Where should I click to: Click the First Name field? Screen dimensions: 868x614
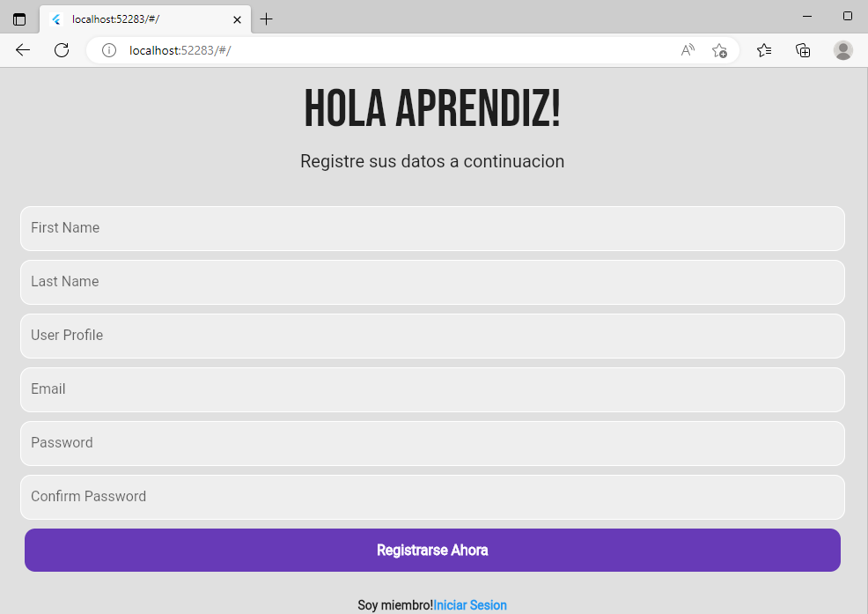coord(432,228)
